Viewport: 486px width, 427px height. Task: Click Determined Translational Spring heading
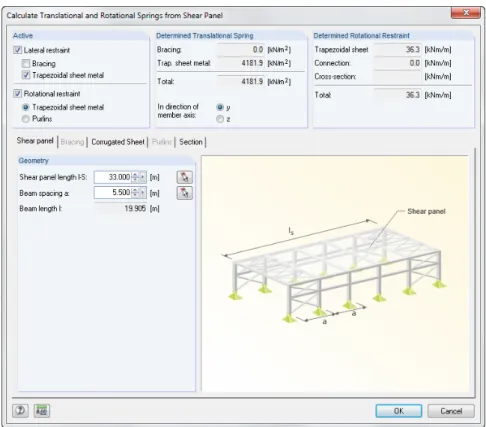pos(205,36)
